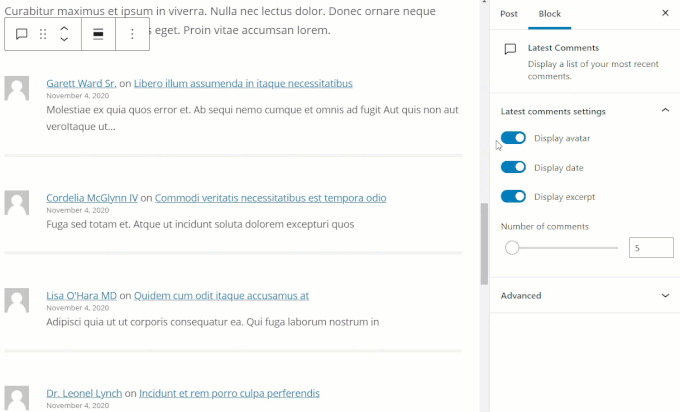The height and width of the screenshot is (412, 680).
Task: Click the paragraph starting 'Curabitur maximus et ipsum'
Action: click(x=220, y=20)
